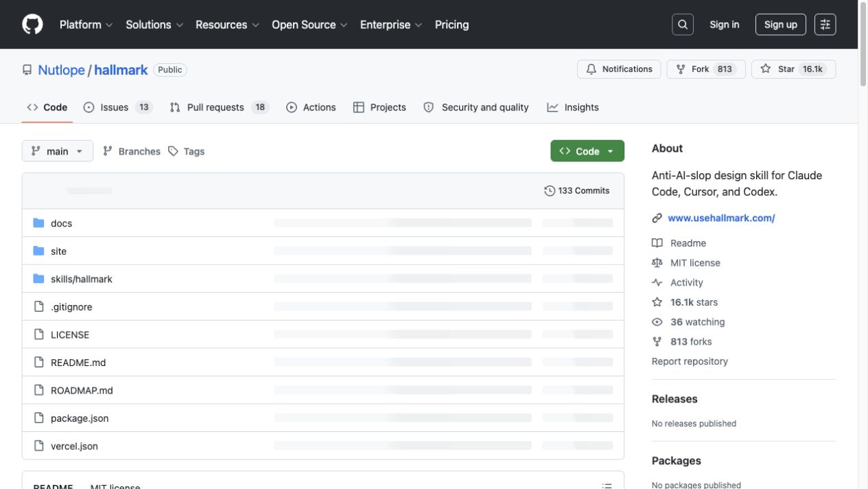Click the Notifications button

619,69
